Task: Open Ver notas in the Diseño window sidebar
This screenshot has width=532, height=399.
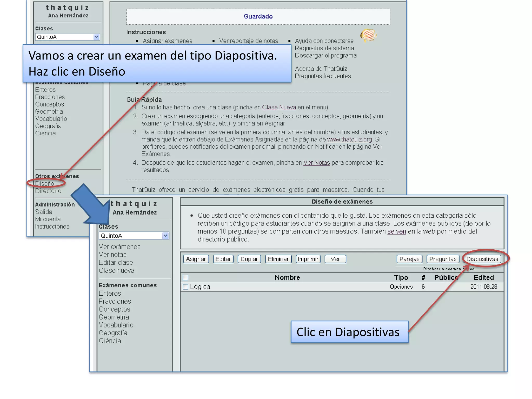Action: [x=112, y=255]
